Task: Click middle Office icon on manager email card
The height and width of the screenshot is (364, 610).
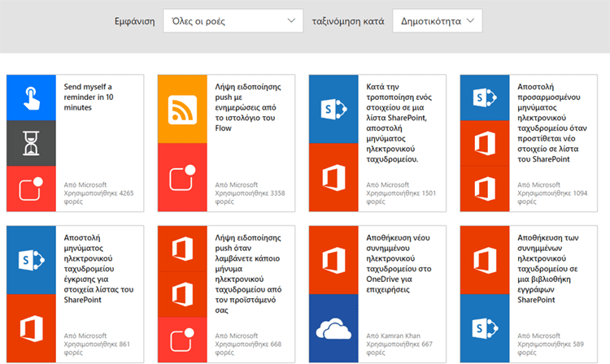Action: pyautogui.click(x=182, y=294)
